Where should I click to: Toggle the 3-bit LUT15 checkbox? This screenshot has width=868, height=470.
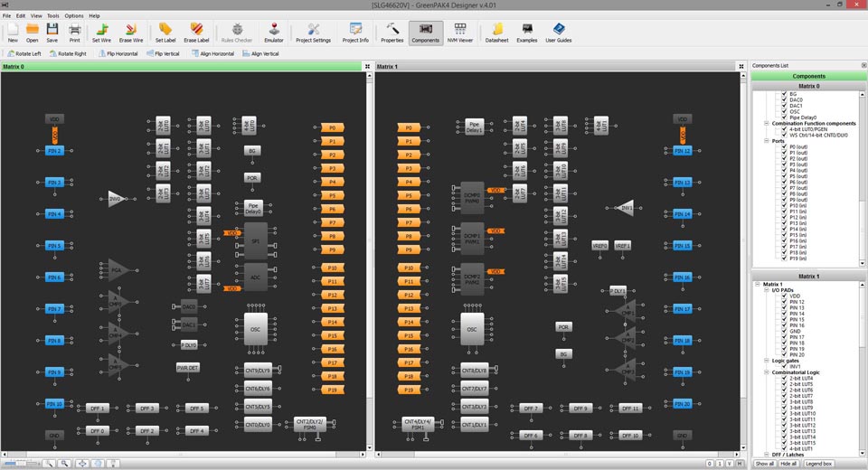[784, 443]
